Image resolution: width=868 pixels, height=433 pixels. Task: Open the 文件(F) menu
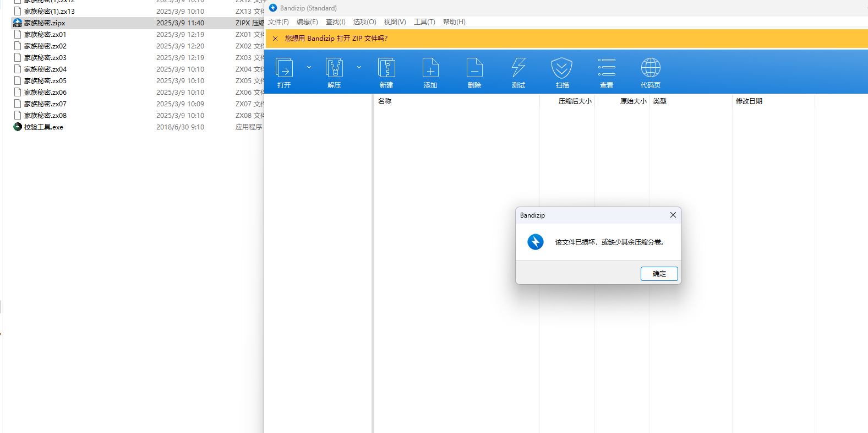pos(279,22)
